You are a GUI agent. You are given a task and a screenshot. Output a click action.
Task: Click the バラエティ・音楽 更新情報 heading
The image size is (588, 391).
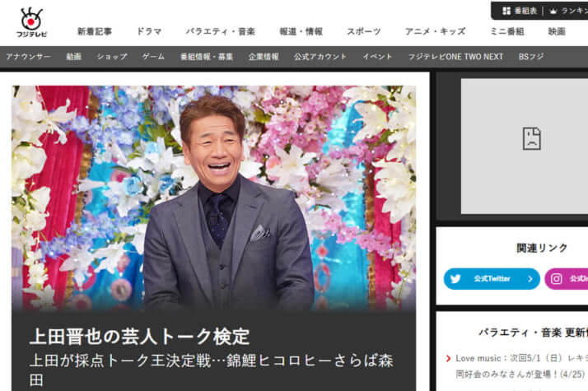(534, 333)
